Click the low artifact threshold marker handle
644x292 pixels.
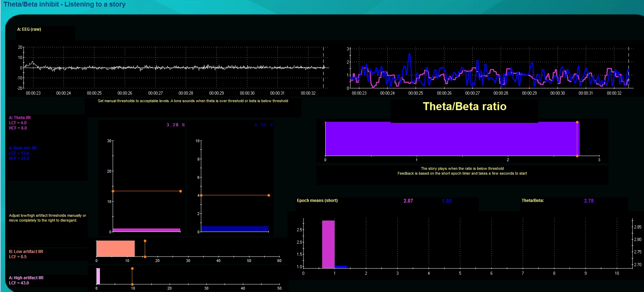pos(145,241)
